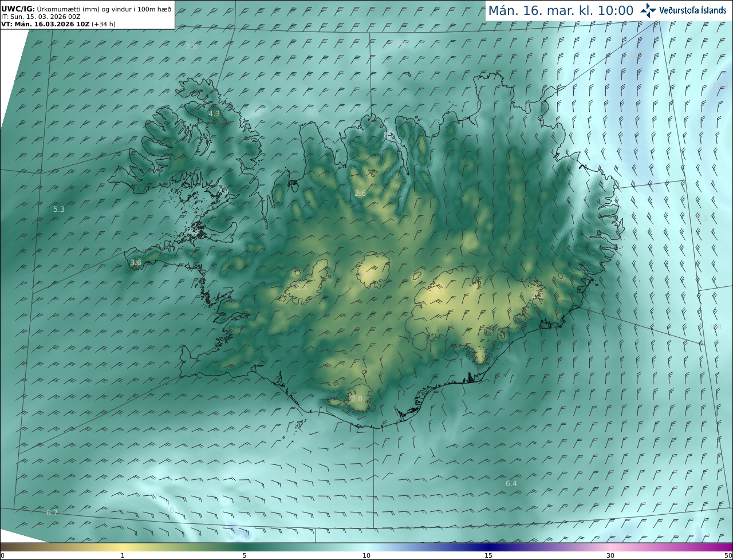Click the 50 tick on the color scale
The height and width of the screenshot is (560, 733).
[x=728, y=555]
